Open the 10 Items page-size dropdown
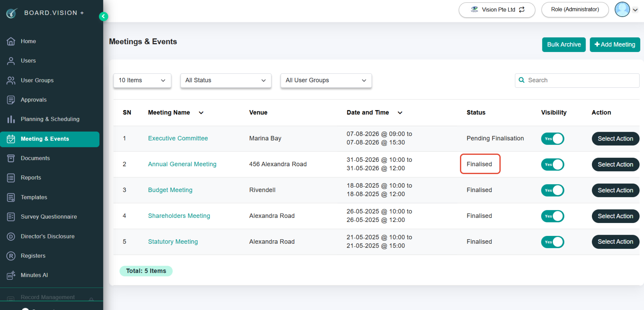644x310 pixels. (x=142, y=80)
